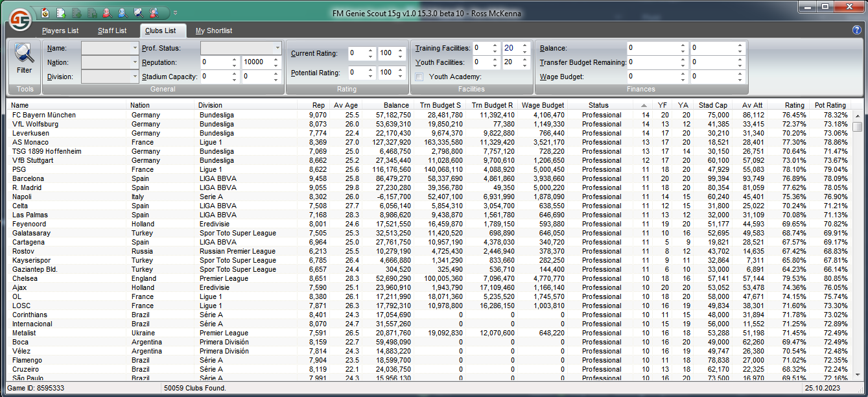Select the Las Palmas club row
Image resolution: width=868 pixels, height=397 pixels.
coord(428,215)
